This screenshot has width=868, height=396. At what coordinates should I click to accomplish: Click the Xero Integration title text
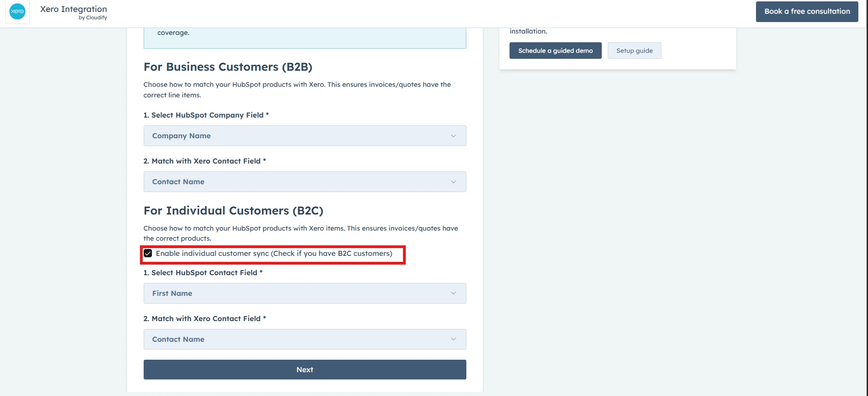[x=73, y=9]
